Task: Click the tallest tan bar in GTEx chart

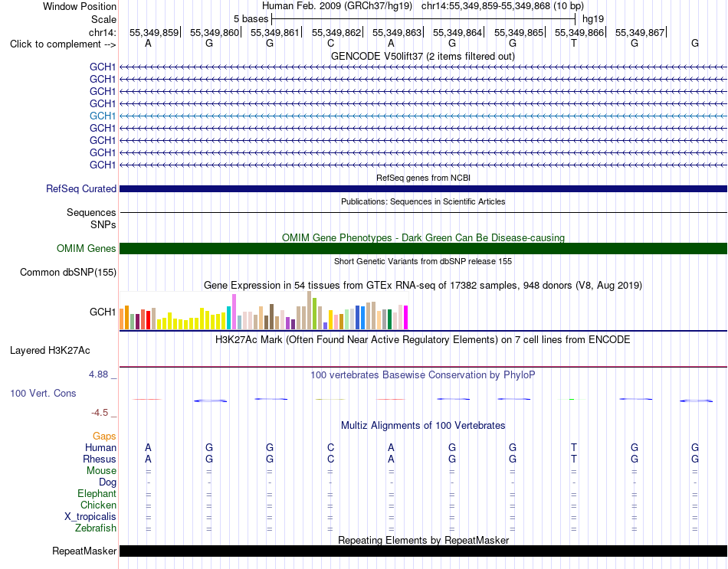Action: [310, 310]
